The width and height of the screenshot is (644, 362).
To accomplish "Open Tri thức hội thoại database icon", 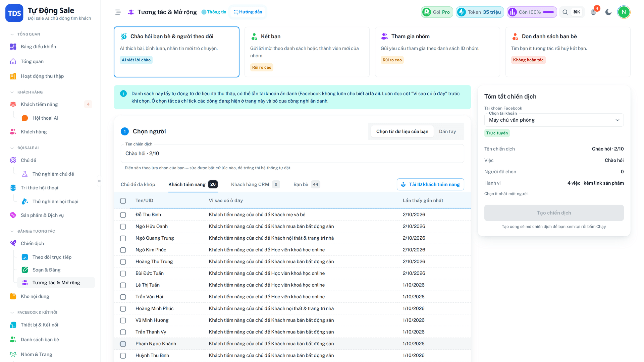I will [x=13, y=188].
